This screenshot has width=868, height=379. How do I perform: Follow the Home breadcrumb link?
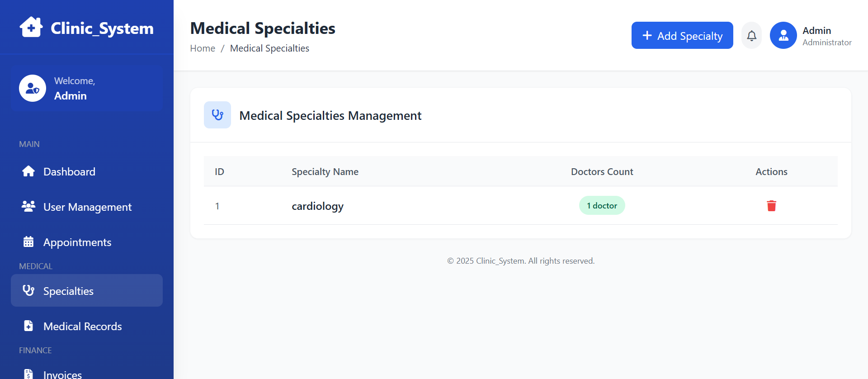point(203,48)
